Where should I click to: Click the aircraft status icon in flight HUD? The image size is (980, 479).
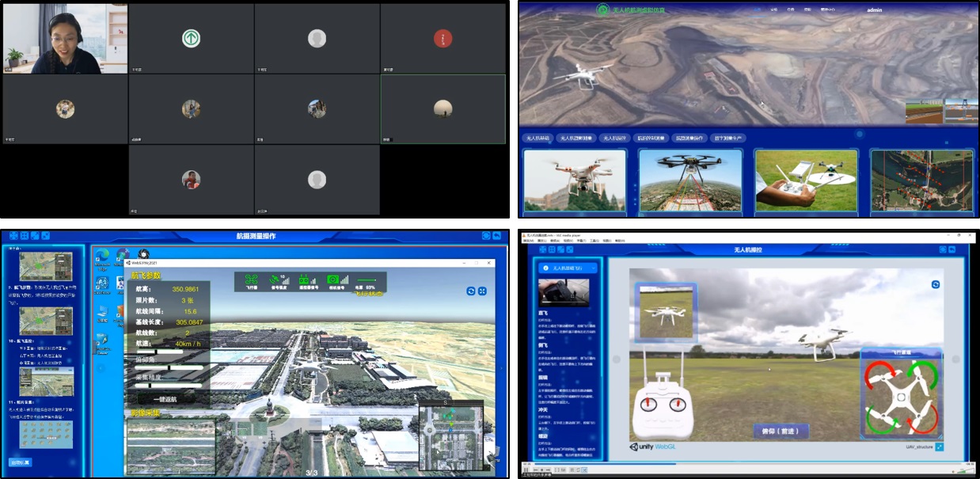click(x=251, y=279)
